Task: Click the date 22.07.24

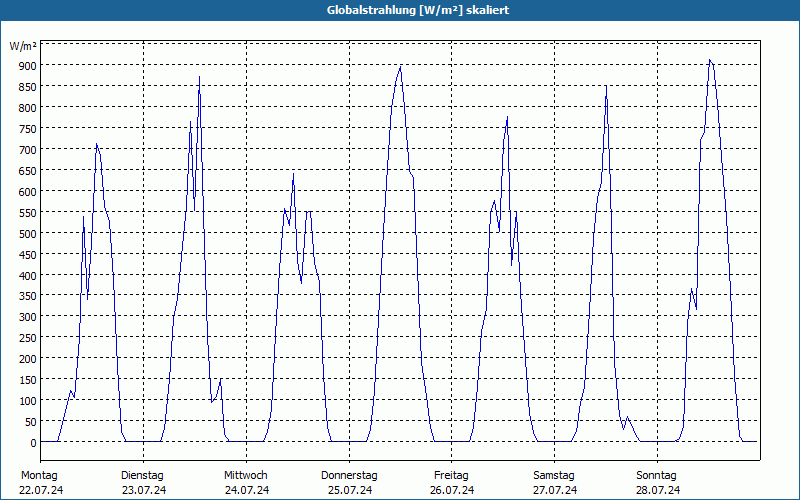Action: pyautogui.click(x=41, y=490)
